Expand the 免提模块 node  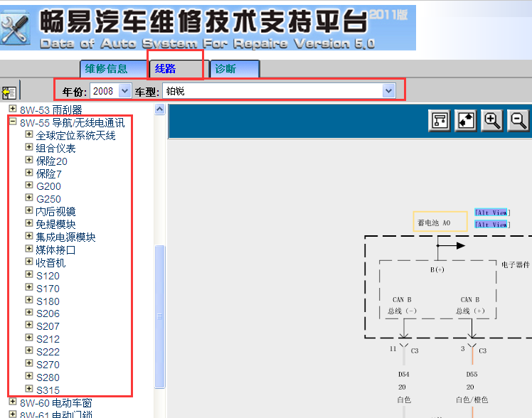[x=29, y=223]
